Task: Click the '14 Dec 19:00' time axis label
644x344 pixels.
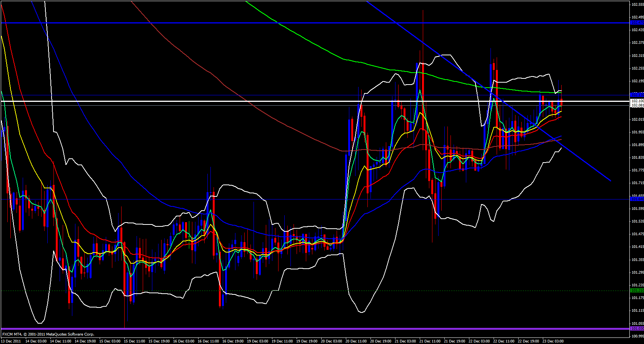Action: 85,341
